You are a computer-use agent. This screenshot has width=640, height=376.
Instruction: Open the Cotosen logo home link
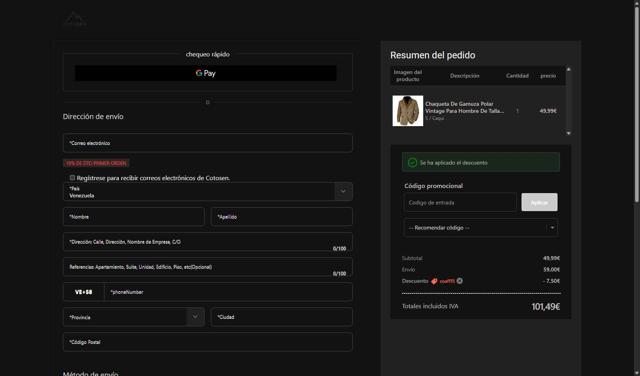pos(74,19)
